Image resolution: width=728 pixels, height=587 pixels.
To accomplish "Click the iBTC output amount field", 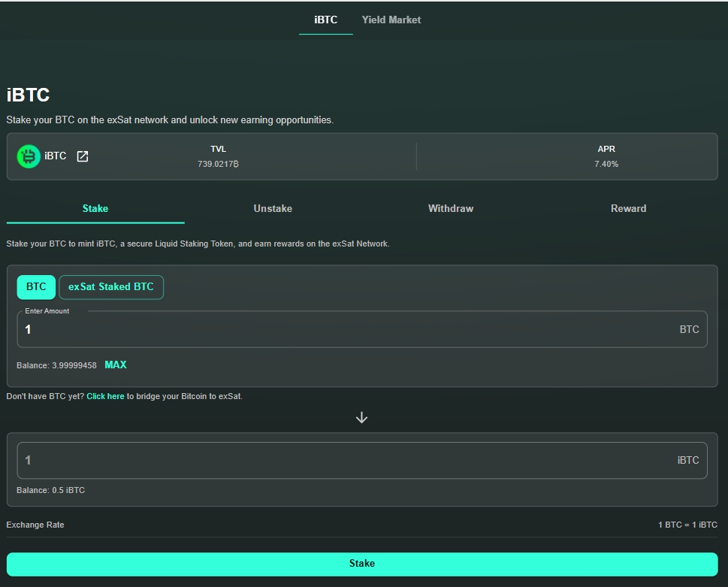I will click(x=346, y=461).
